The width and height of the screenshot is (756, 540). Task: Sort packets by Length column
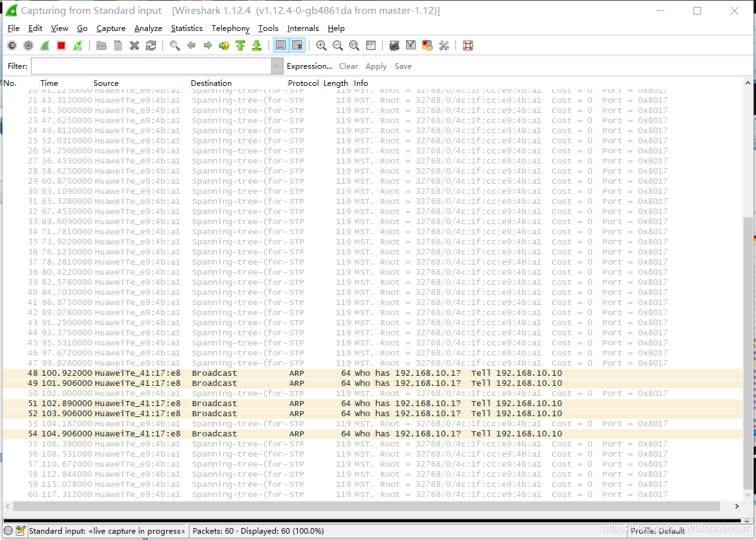tap(337, 83)
